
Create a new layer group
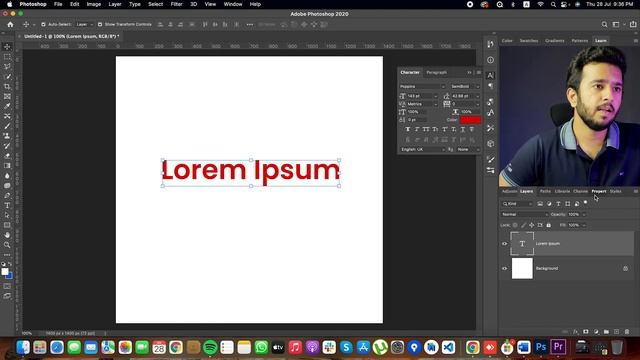pyautogui.click(x=606, y=332)
